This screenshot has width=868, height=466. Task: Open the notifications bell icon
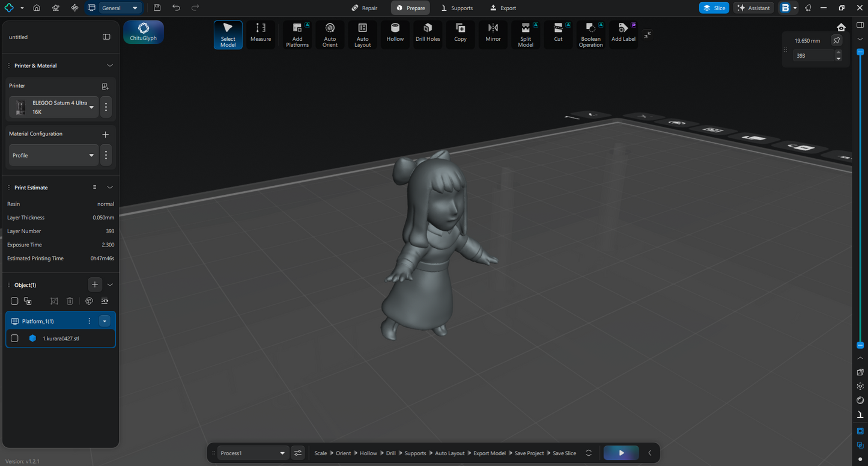click(x=808, y=8)
